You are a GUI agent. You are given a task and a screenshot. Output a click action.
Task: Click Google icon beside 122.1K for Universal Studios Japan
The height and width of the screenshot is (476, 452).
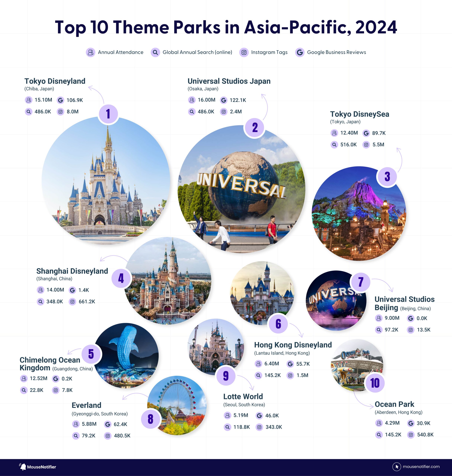[x=224, y=100]
